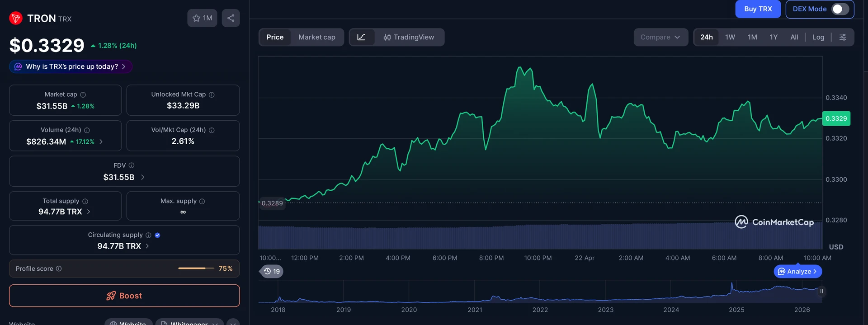868x325 pixels.
Task: Click the $0.3329 price heading
Action: [x=47, y=45]
